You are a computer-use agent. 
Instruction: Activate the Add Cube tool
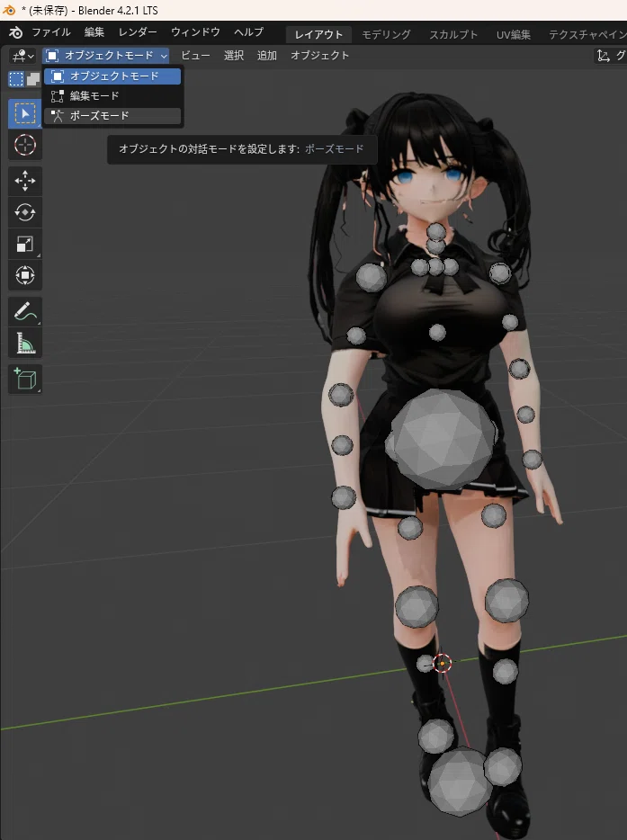(x=24, y=379)
